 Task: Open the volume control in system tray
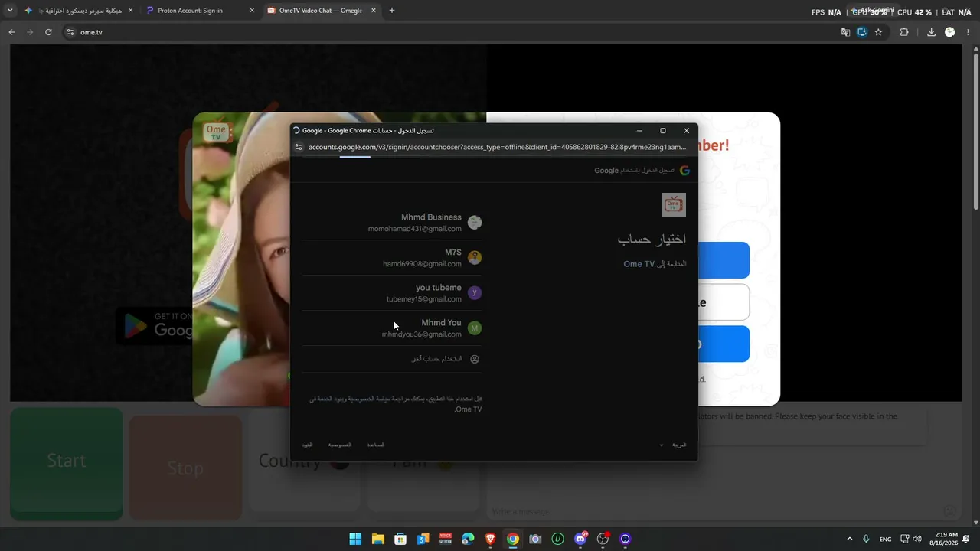pyautogui.click(x=917, y=539)
